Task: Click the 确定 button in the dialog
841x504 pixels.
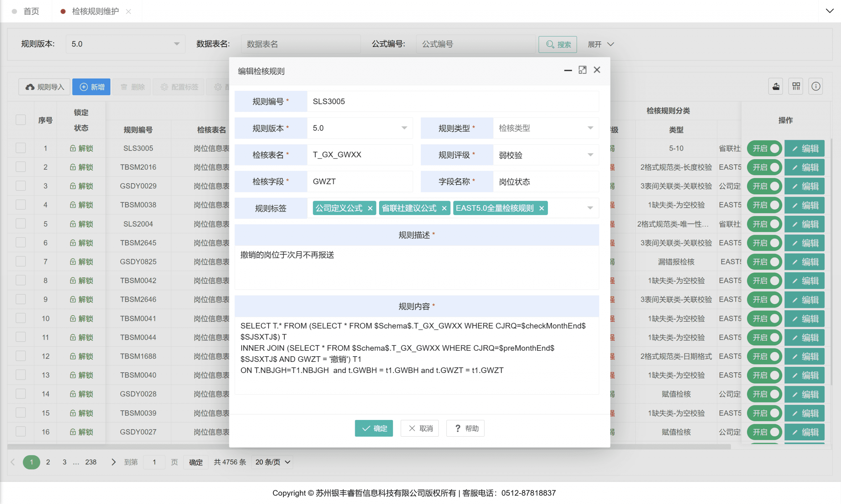Action: [x=374, y=428]
